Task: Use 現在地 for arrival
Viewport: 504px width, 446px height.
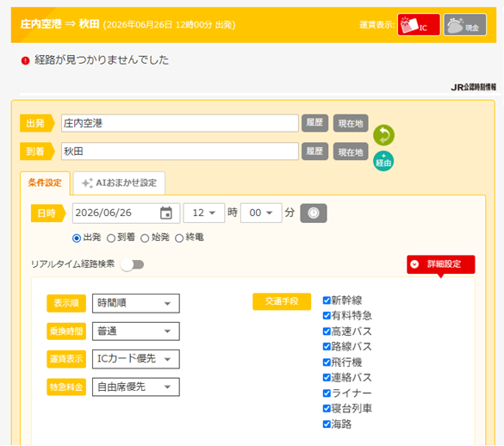Action: [351, 152]
